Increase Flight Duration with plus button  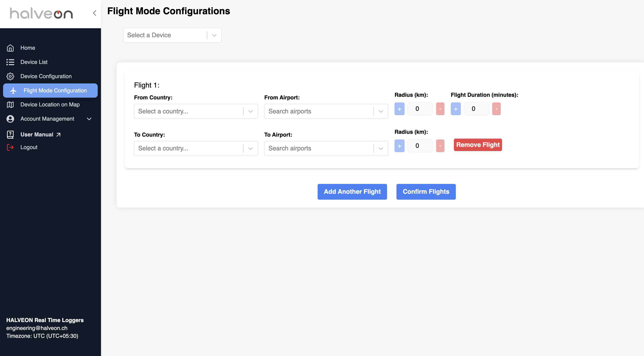coord(455,109)
